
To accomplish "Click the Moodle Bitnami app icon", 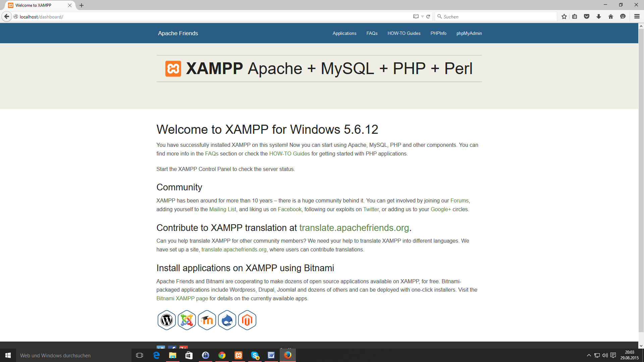I will click(x=207, y=320).
